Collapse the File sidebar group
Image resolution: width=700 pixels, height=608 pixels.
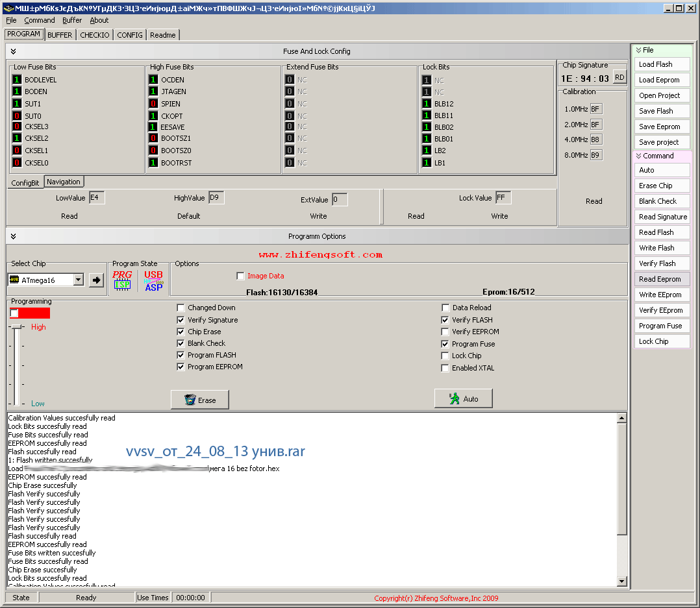coord(639,50)
